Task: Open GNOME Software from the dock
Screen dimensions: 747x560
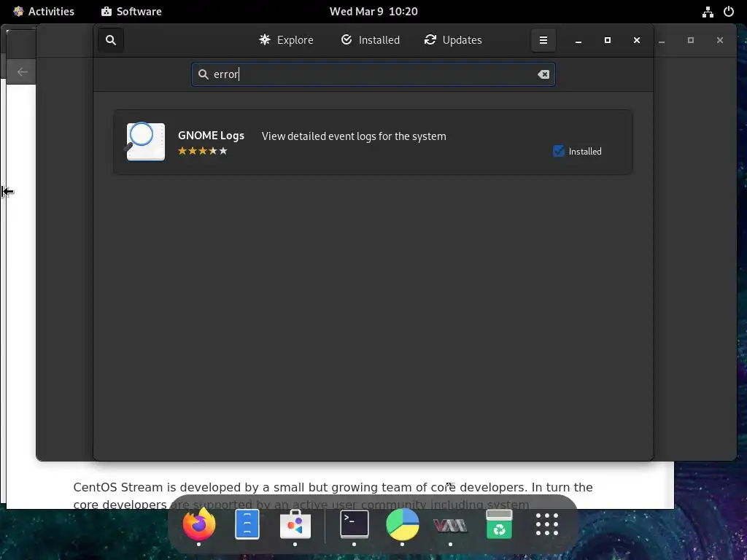Action: (295, 524)
